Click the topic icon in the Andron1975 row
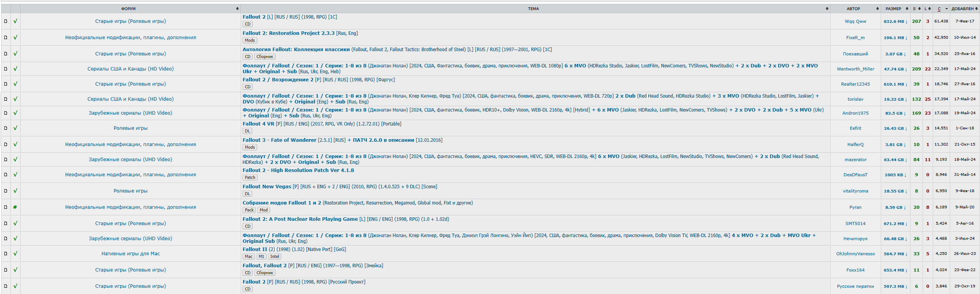980x294 pixels. pos(5,113)
